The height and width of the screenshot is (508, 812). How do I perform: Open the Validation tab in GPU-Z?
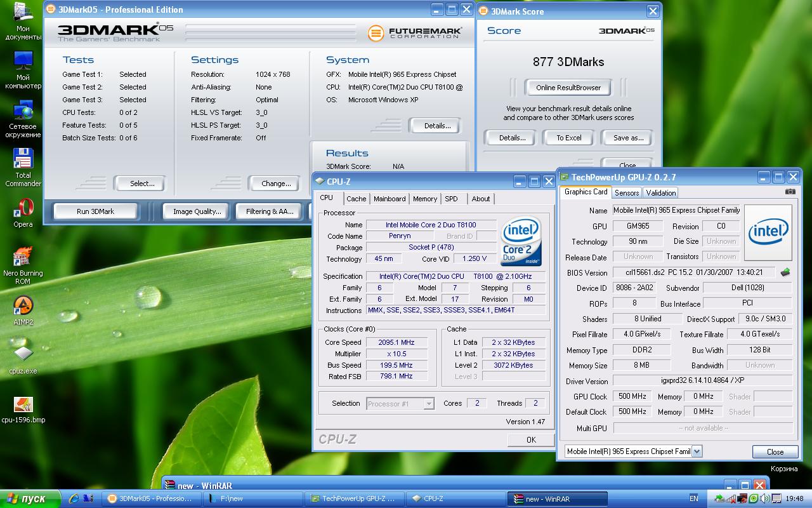click(660, 192)
